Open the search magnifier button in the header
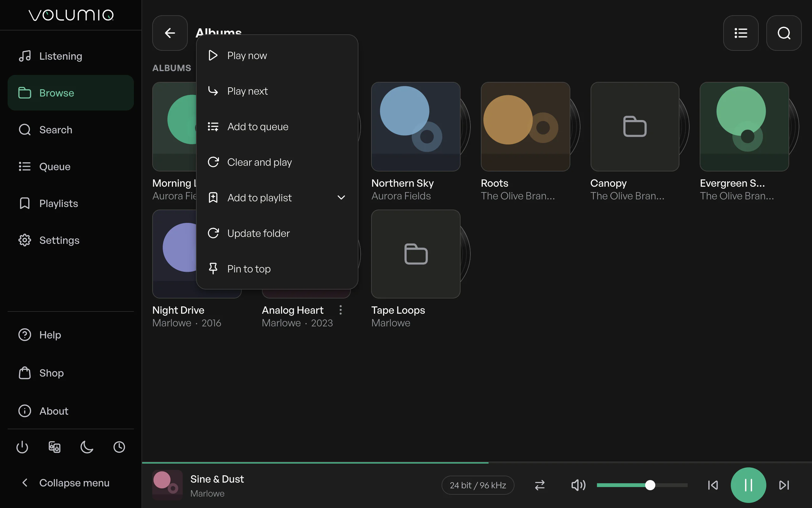 pyautogui.click(x=784, y=33)
